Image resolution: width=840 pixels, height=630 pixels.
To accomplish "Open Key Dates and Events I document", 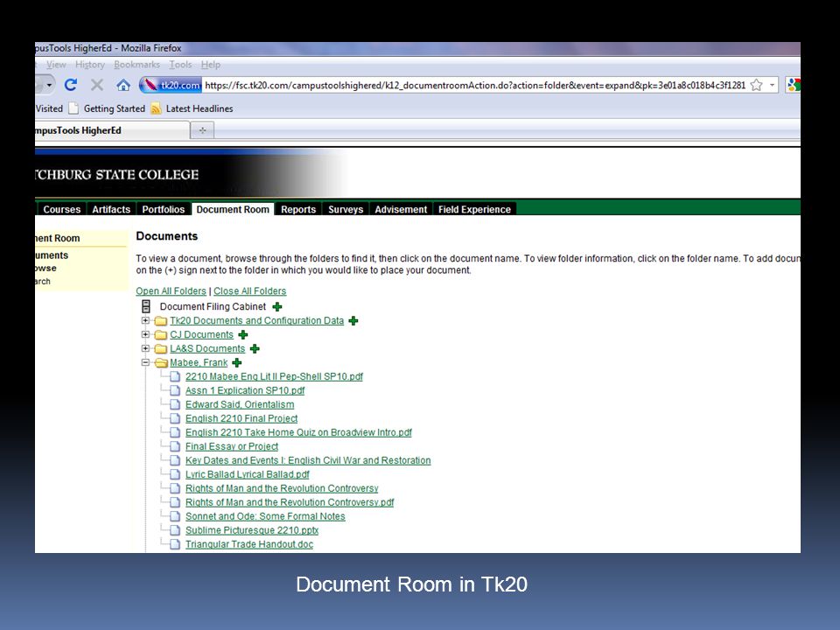I will coord(308,460).
